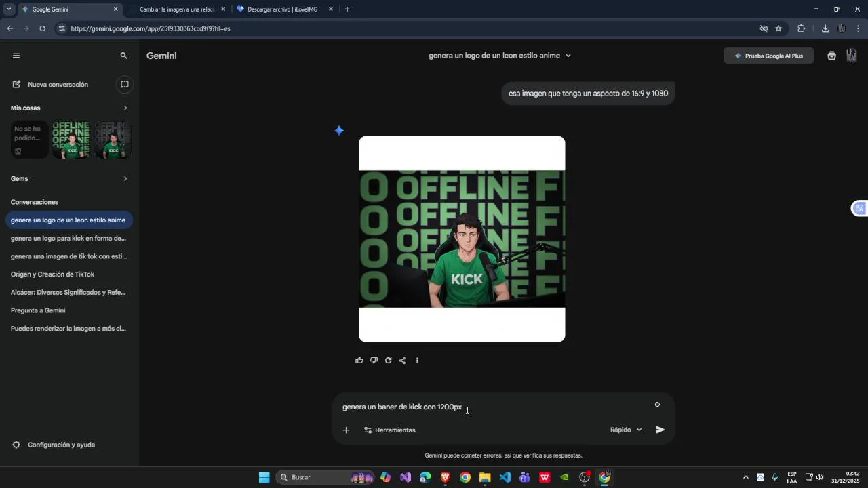Expand the Gems section

point(125,178)
